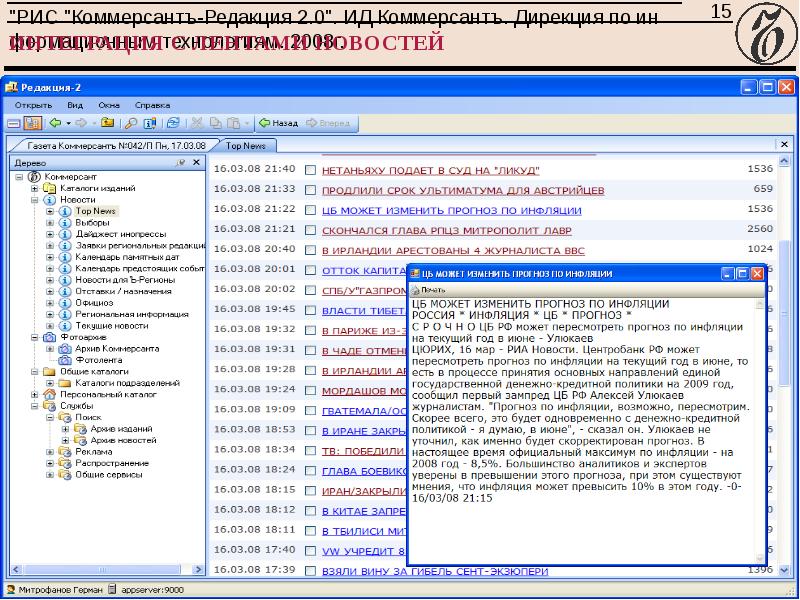The height and width of the screenshot is (600, 800).
Task: Expand the Архив новостей tree node
Action: (x=66, y=440)
